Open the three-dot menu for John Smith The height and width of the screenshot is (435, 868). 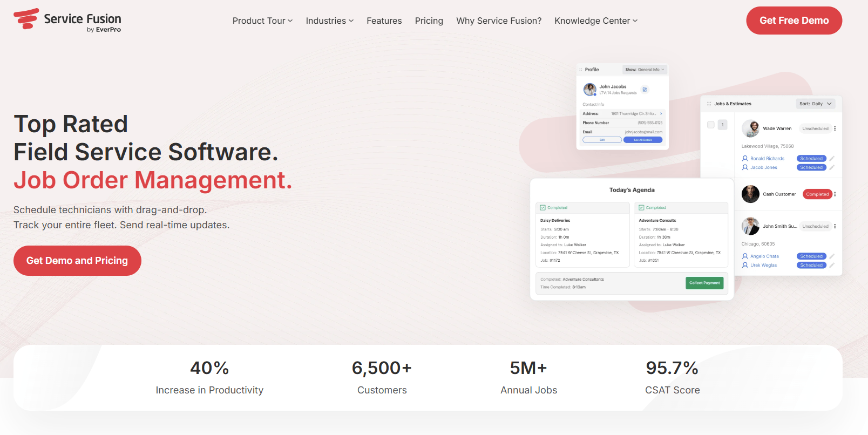point(835,226)
